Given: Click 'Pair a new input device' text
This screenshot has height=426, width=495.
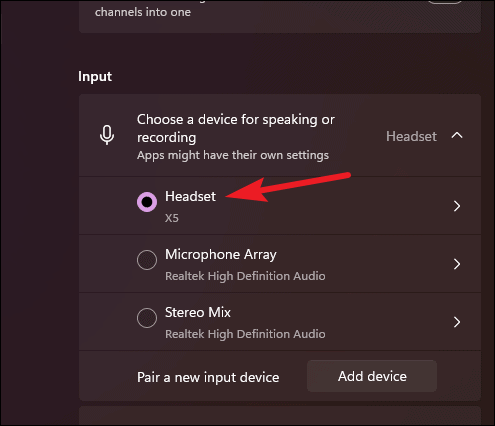Looking at the screenshot, I should tap(208, 377).
